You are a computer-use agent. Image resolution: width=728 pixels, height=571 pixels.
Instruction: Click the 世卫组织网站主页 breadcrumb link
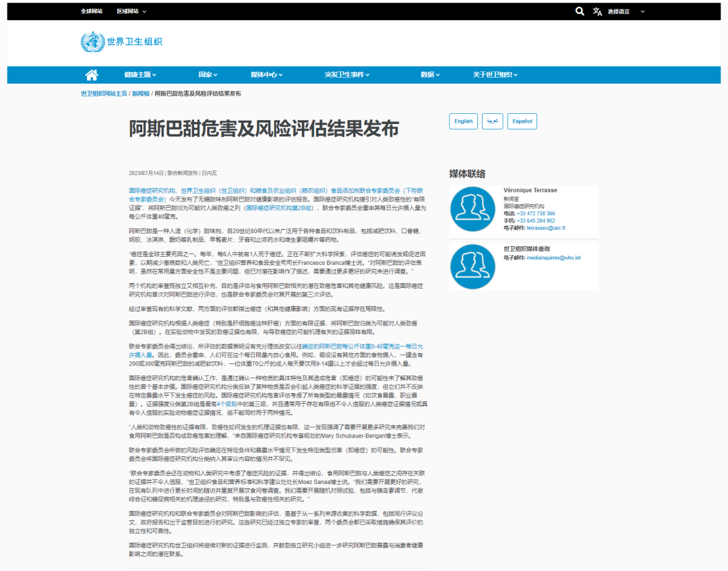click(102, 95)
